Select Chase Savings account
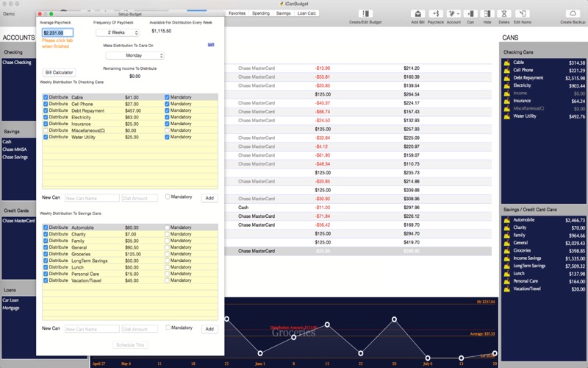The image size is (588, 368). (15, 157)
